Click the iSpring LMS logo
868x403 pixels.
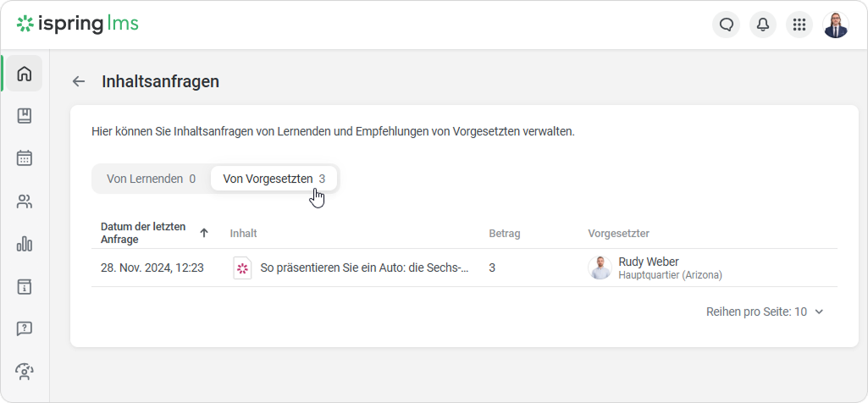coord(78,25)
